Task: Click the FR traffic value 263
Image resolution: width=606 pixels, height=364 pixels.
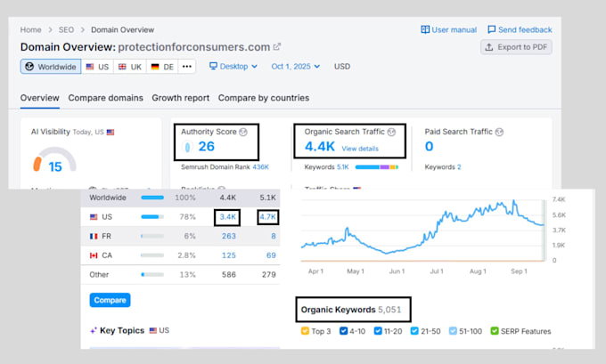Action: [x=228, y=236]
